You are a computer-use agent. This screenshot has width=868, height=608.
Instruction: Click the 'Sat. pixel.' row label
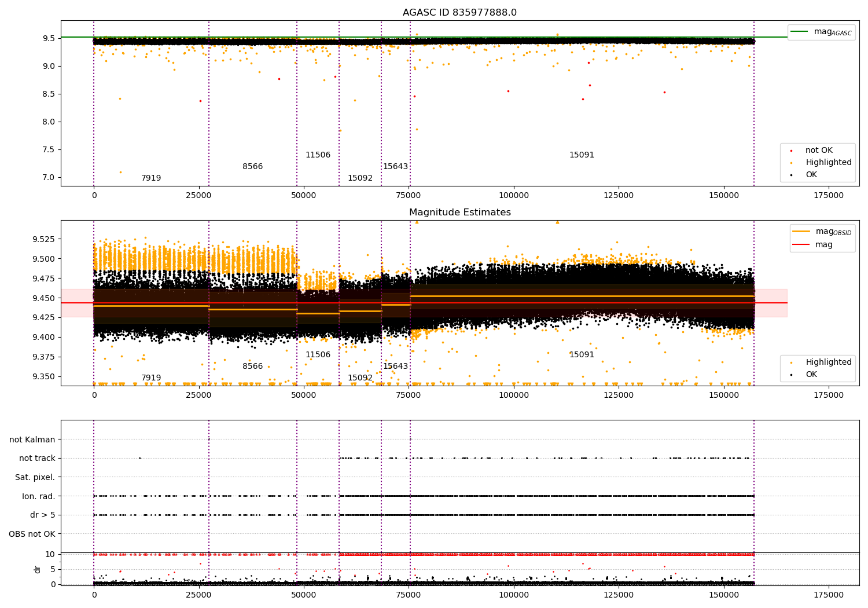[35, 478]
